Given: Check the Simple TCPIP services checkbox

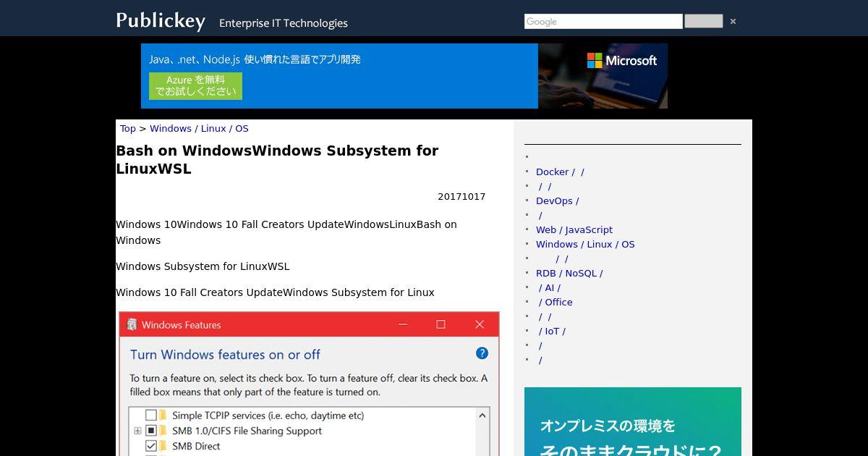Looking at the screenshot, I should [x=151, y=415].
